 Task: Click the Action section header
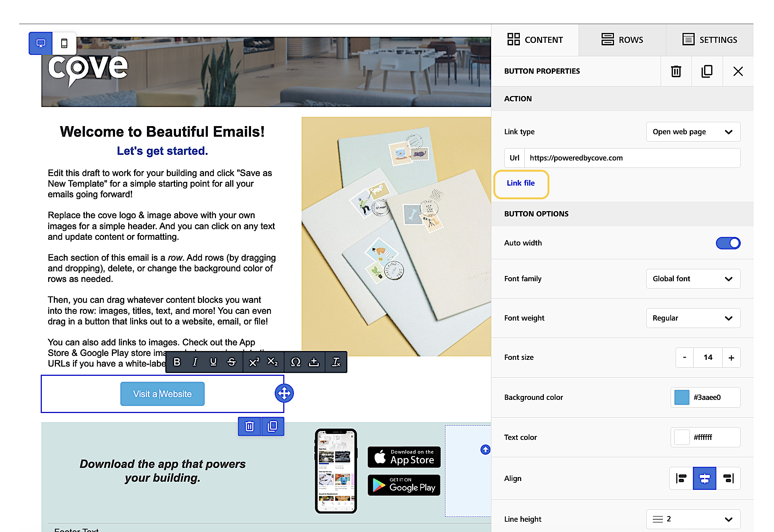622,99
